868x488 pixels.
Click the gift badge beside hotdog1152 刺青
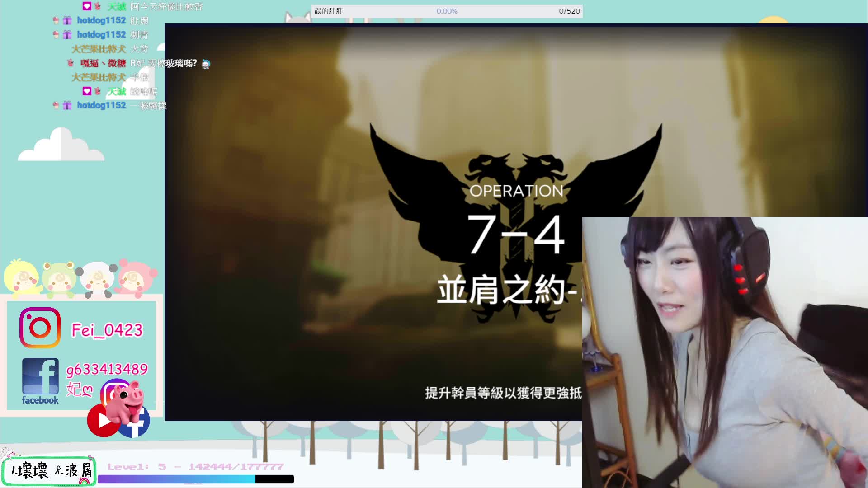[67, 34]
